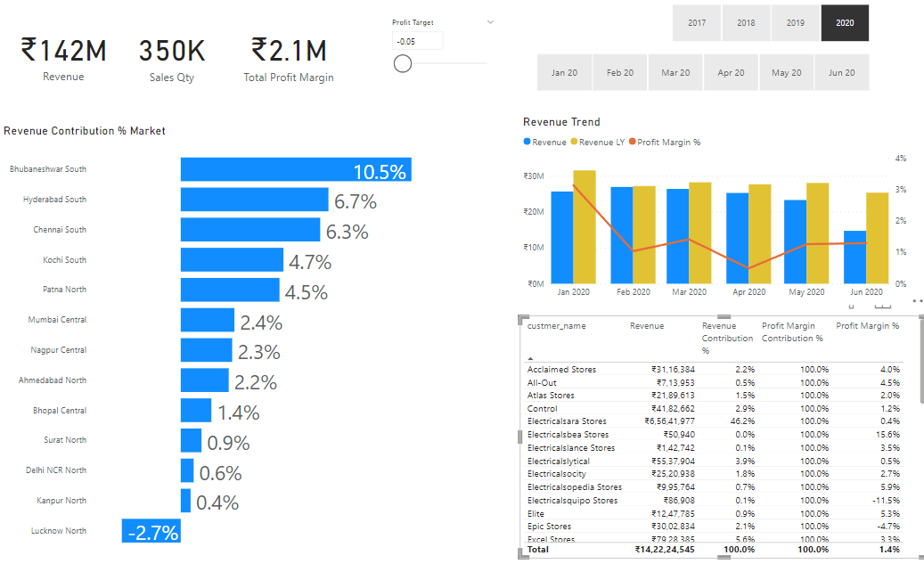Expand the Profit Target dropdown chevron
This screenshot has height=572, width=924.
tap(491, 22)
